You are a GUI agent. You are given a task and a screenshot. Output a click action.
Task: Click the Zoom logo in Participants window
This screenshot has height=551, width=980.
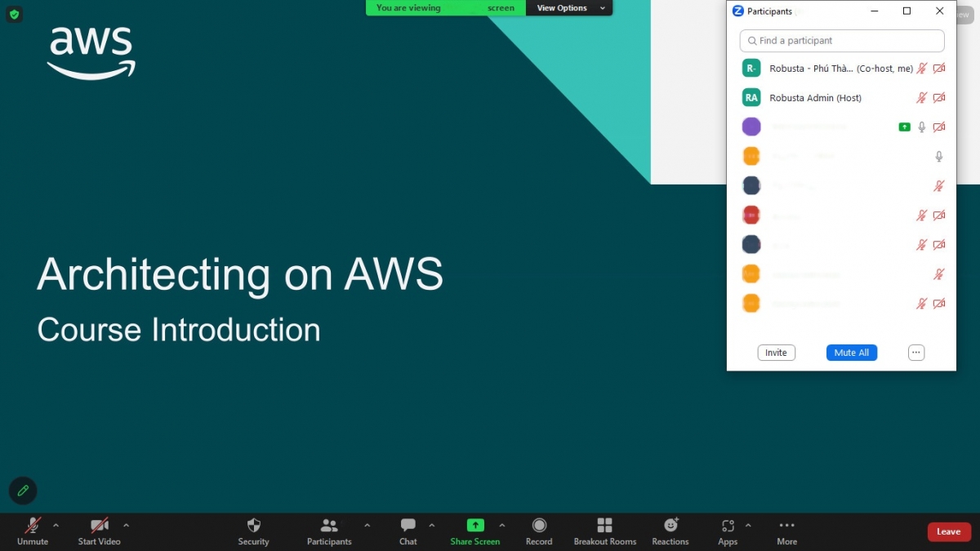point(737,11)
